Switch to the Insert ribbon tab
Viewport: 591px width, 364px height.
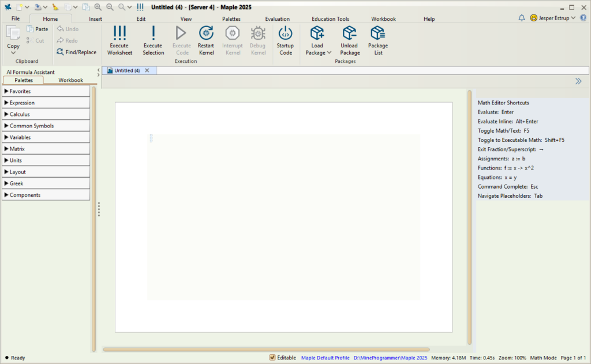point(95,19)
